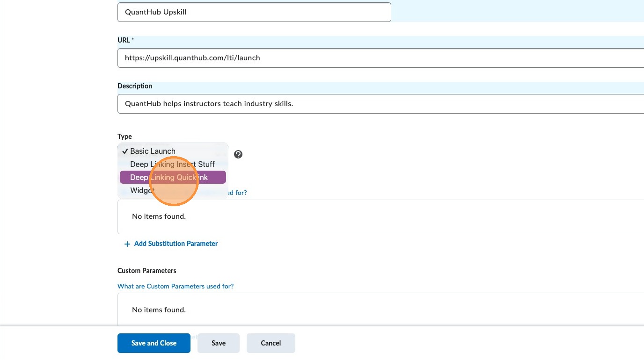Screen dimensions: 644x360
Task: Click the checkmark next to Basic Launch
Action: click(124, 151)
